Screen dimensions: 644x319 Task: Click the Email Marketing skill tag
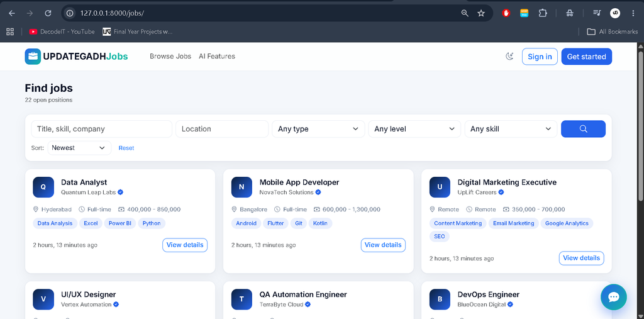(x=513, y=223)
